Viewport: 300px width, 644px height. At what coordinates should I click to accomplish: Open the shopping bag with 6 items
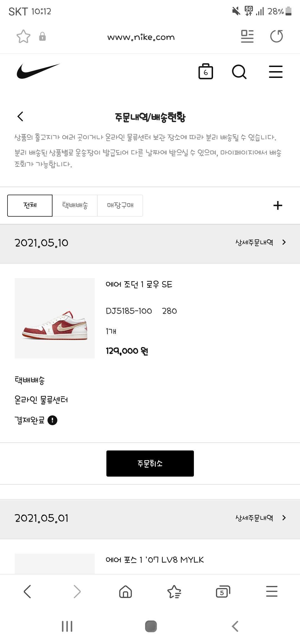tap(206, 71)
